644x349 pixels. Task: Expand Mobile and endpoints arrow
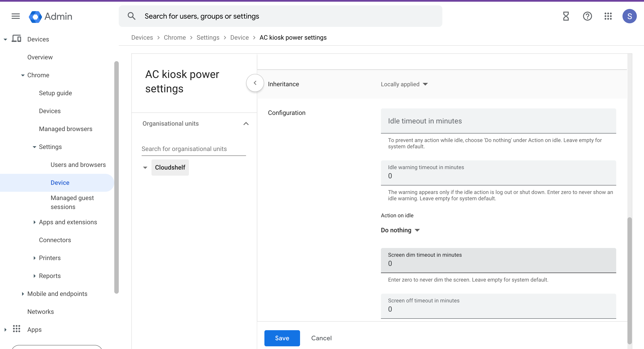pyautogui.click(x=23, y=294)
